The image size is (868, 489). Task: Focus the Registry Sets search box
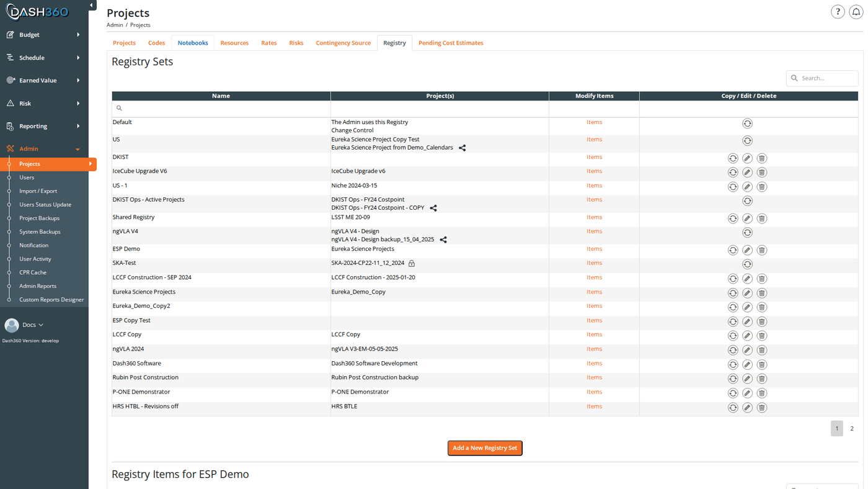[x=822, y=78]
